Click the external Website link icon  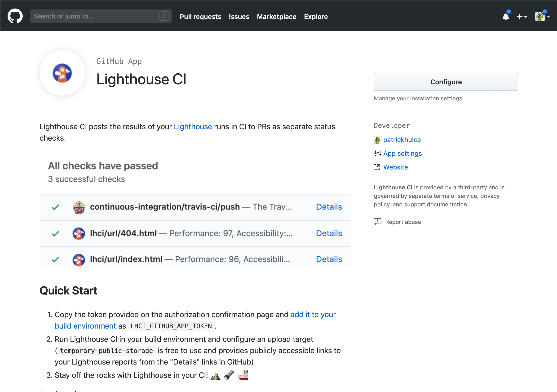tap(377, 167)
